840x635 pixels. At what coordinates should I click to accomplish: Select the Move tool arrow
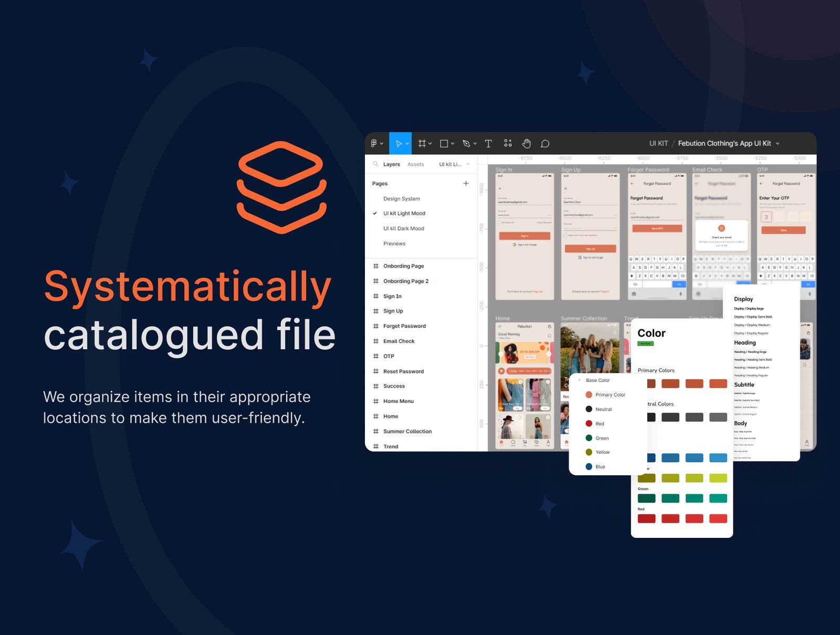(399, 143)
